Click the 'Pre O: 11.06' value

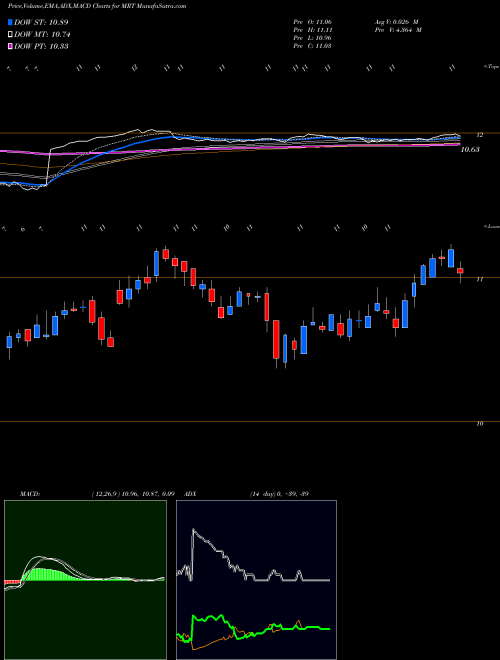tap(313, 22)
